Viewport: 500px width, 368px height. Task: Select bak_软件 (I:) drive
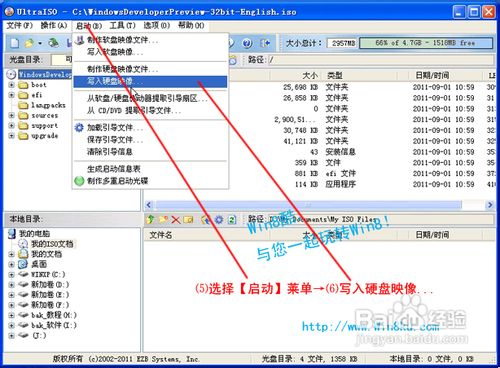[54, 325]
